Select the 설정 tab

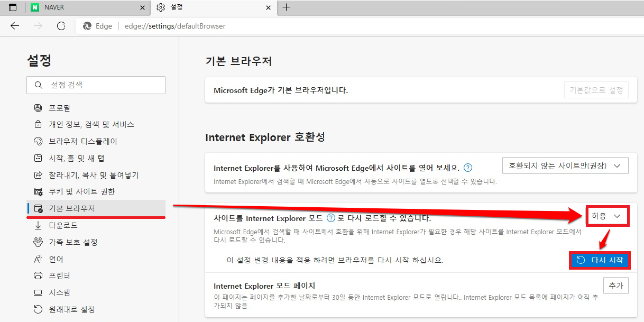pyautogui.click(x=214, y=7)
